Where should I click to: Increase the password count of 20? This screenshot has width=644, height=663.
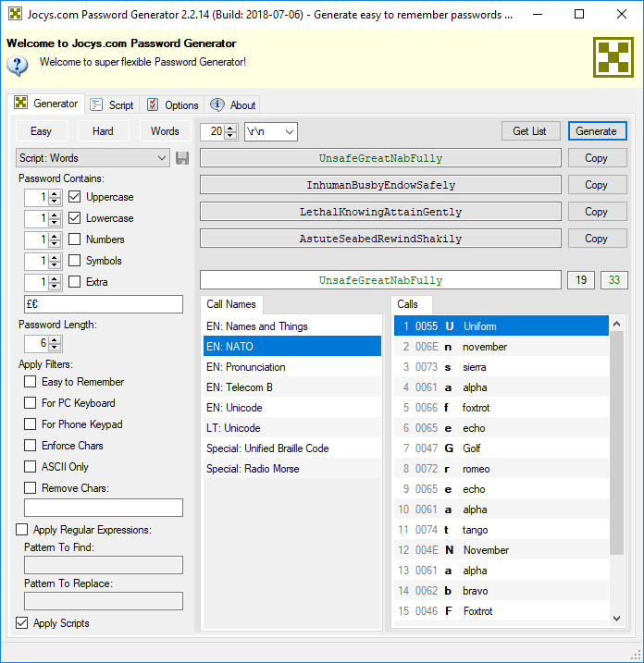coord(230,128)
